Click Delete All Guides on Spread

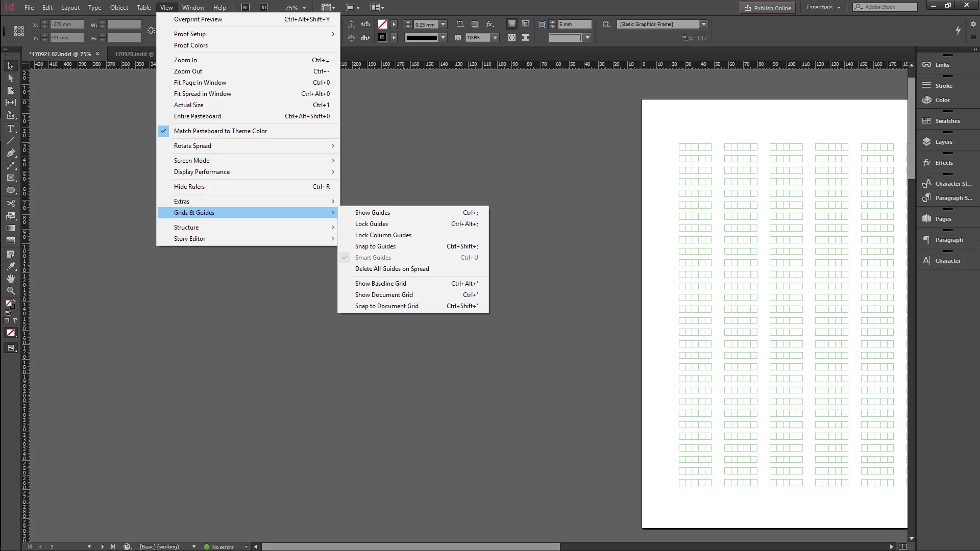391,269
